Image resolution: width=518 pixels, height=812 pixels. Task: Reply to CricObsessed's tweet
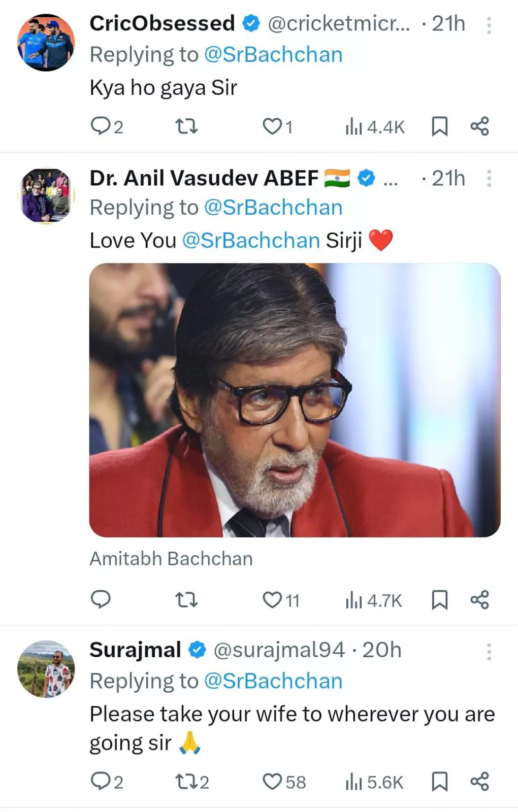point(101,126)
